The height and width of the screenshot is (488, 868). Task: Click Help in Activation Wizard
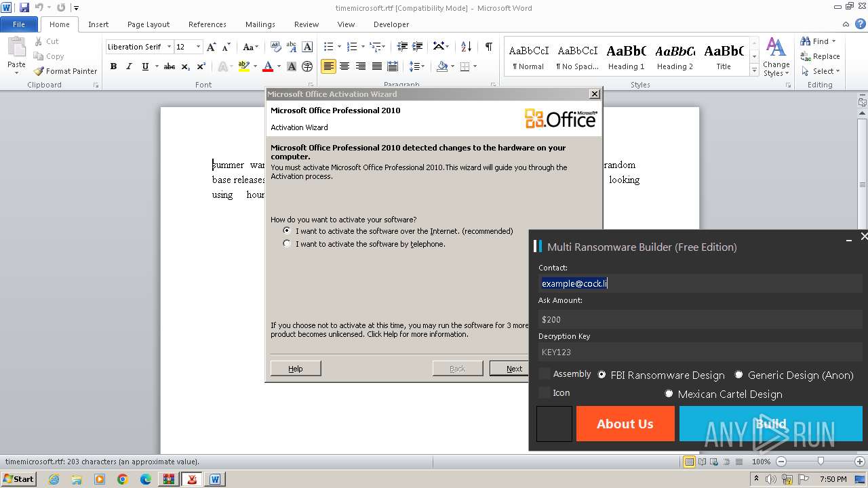296,368
